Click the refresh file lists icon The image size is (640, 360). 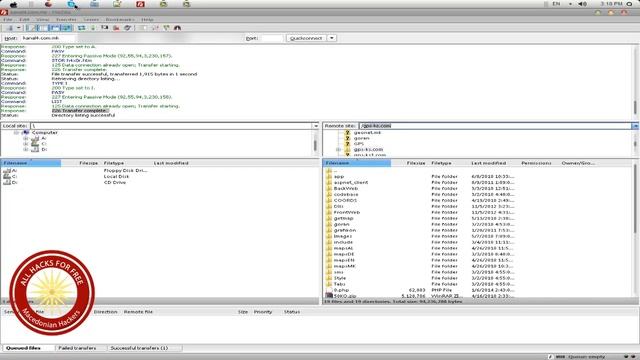(x=82, y=28)
